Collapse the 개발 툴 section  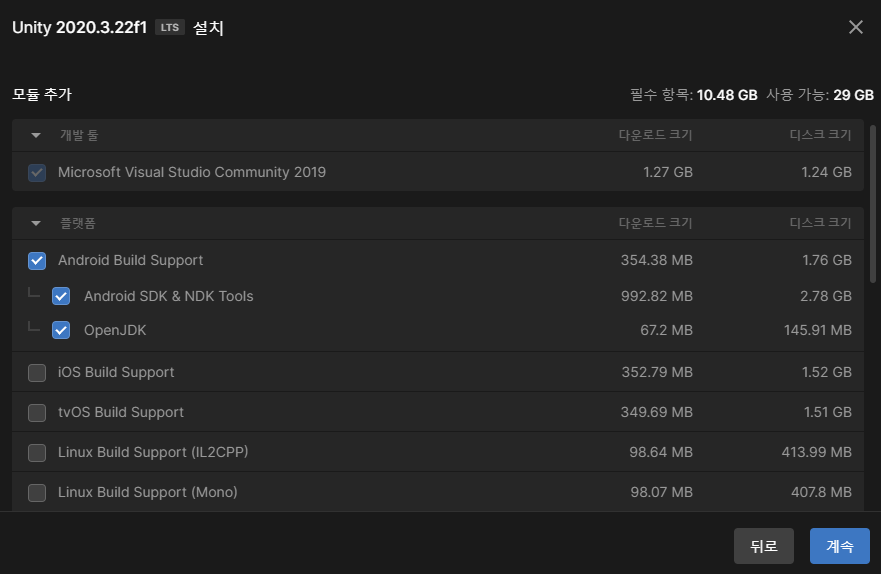point(36,135)
